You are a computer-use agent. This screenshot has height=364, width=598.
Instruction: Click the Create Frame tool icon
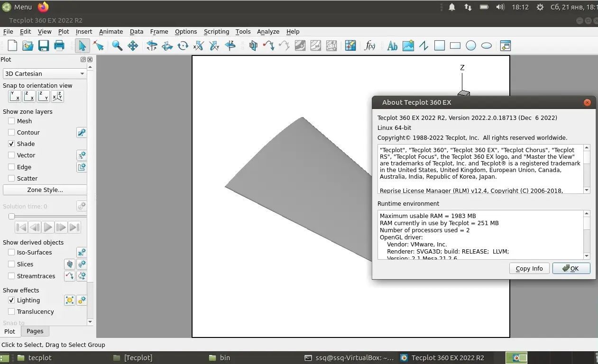506,46
